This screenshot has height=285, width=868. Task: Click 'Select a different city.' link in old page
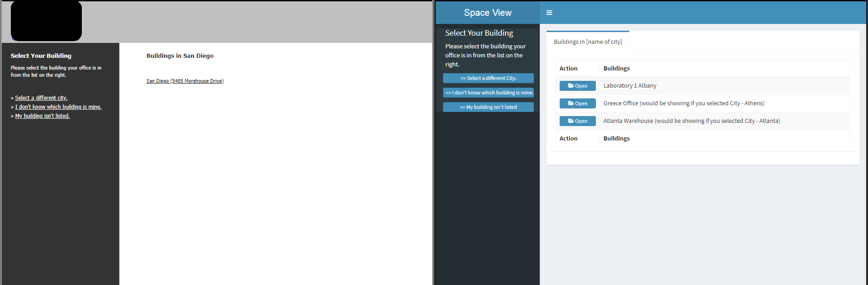(x=41, y=98)
